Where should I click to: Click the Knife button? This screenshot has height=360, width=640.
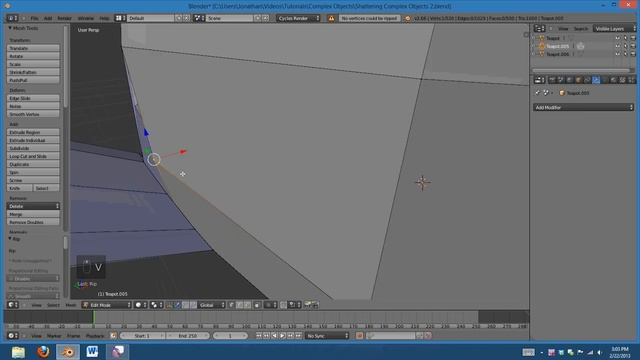point(20,188)
